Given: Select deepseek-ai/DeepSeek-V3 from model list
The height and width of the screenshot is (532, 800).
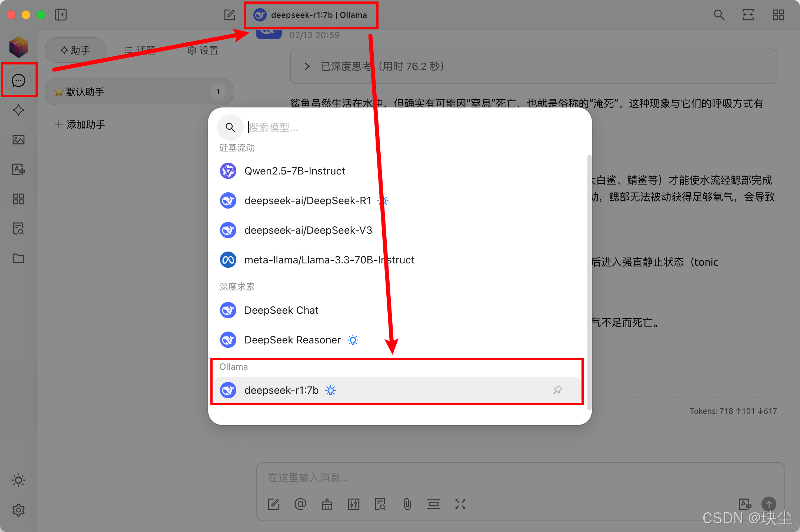Looking at the screenshot, I should tap(308, 230).
